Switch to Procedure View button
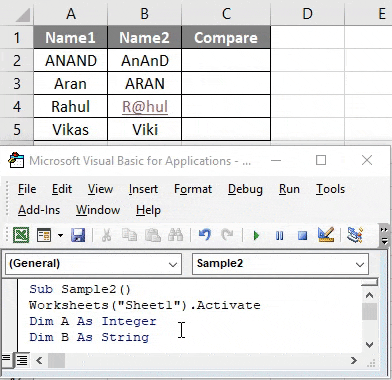Viewport: 392px width, 380px height. coord(6,359)
